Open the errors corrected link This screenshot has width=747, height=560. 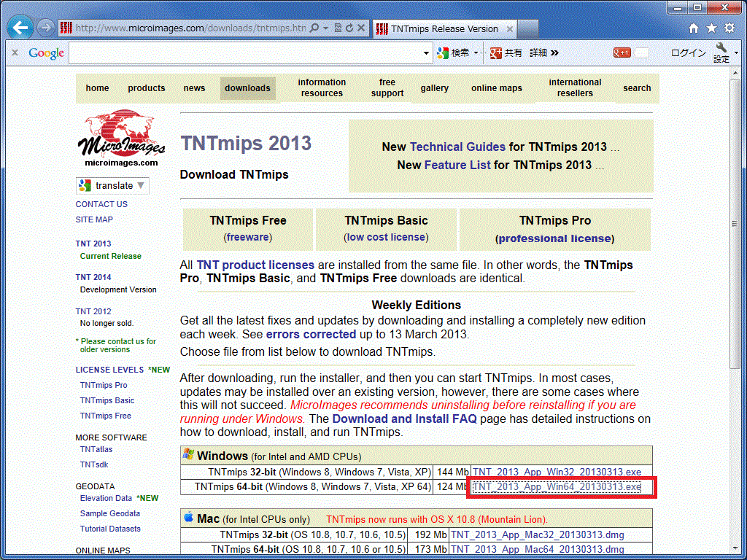pos(311,335)
